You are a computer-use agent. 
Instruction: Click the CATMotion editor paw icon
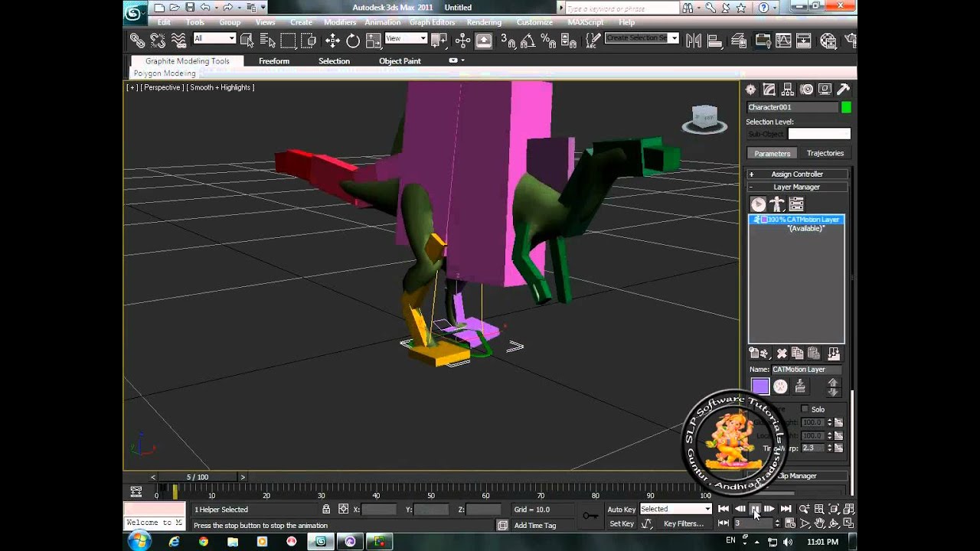coord(780,387)
